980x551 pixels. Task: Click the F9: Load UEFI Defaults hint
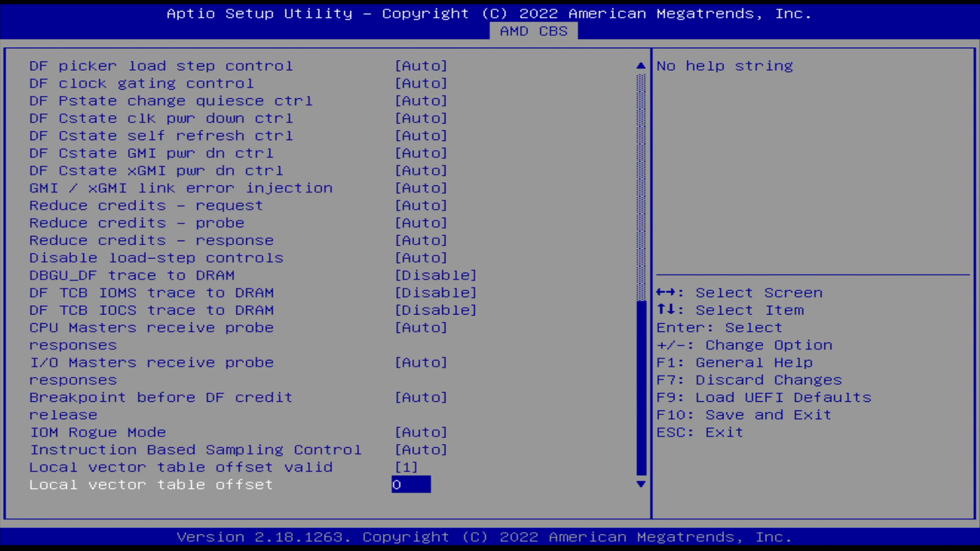[x=764, y=398]
